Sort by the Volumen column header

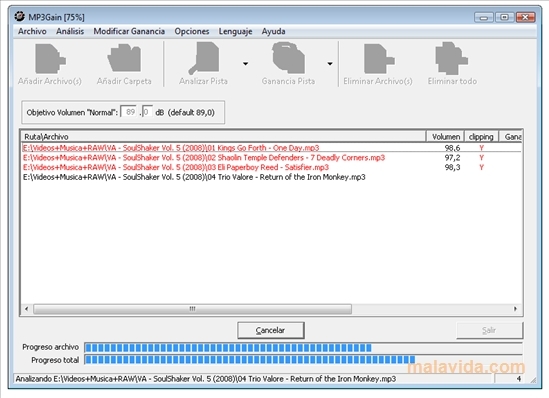[x=445, y=137]
